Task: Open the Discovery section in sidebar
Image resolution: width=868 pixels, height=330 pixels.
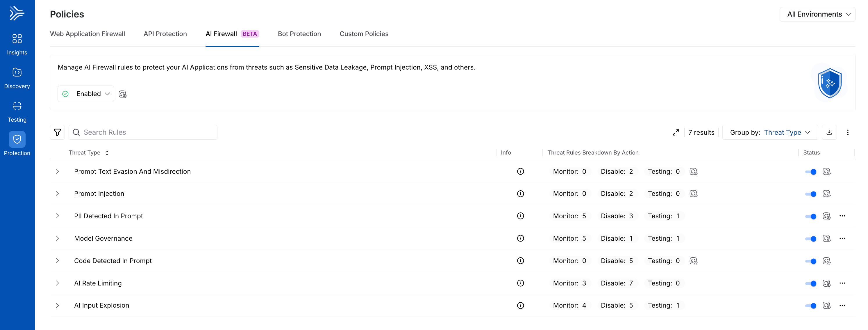Action: (x=17, y=78)
